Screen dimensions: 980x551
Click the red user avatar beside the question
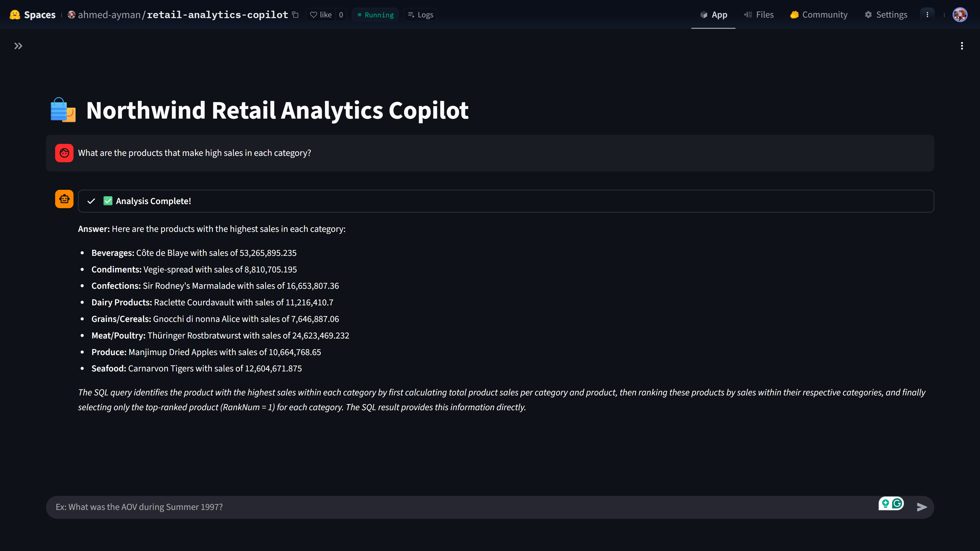(x=64, y=153)
